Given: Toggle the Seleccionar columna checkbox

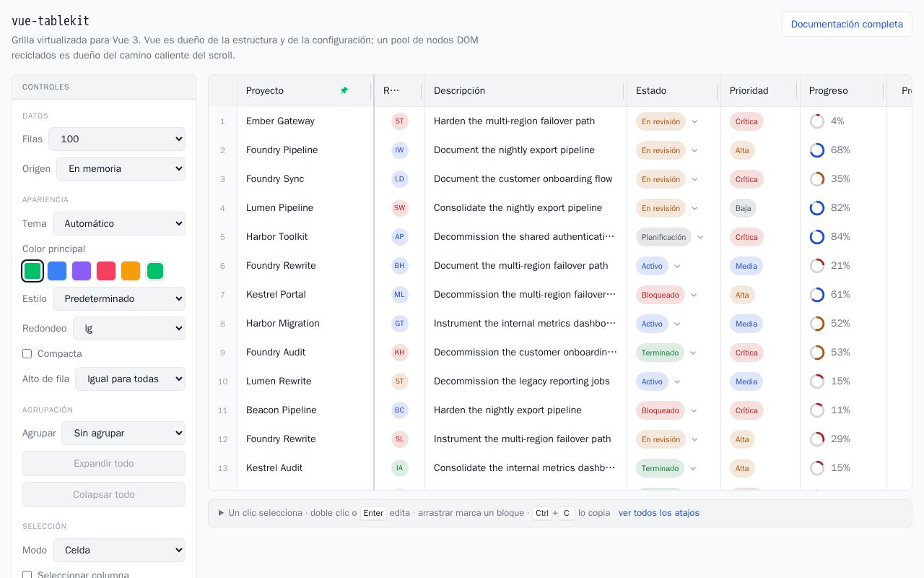Looking at the screenshot, I should tap(27, 575).
